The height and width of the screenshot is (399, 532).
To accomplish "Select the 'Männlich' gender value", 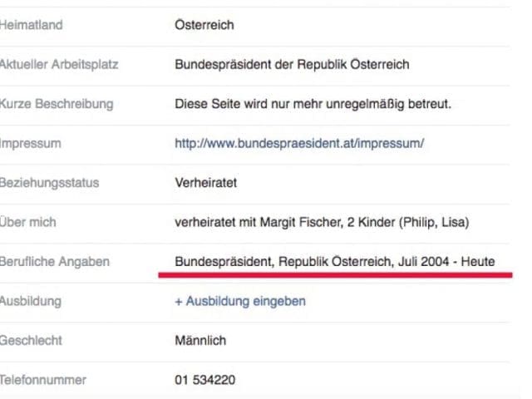I will (200, 340).
